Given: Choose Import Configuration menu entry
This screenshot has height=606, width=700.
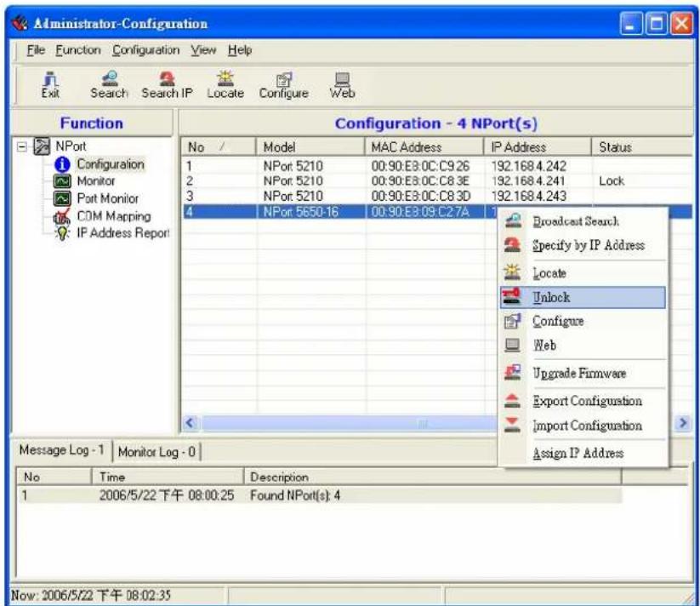Looking at the screenshot, I should [583, 426].
